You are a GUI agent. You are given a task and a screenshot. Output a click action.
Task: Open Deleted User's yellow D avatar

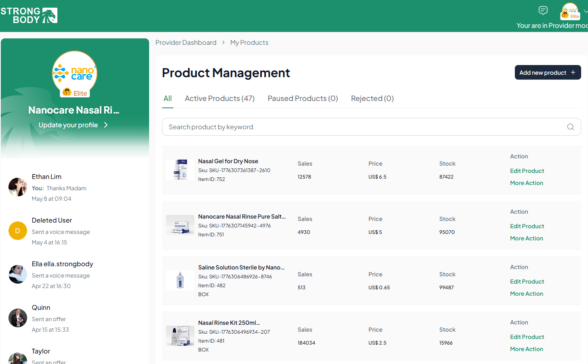click(x=18, y=231)
